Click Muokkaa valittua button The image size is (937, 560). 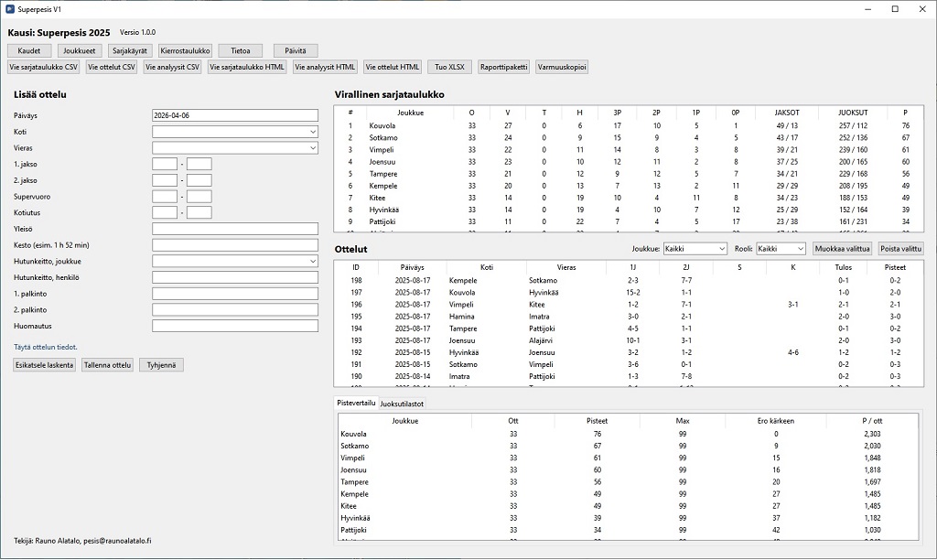[x=842, y=248]
